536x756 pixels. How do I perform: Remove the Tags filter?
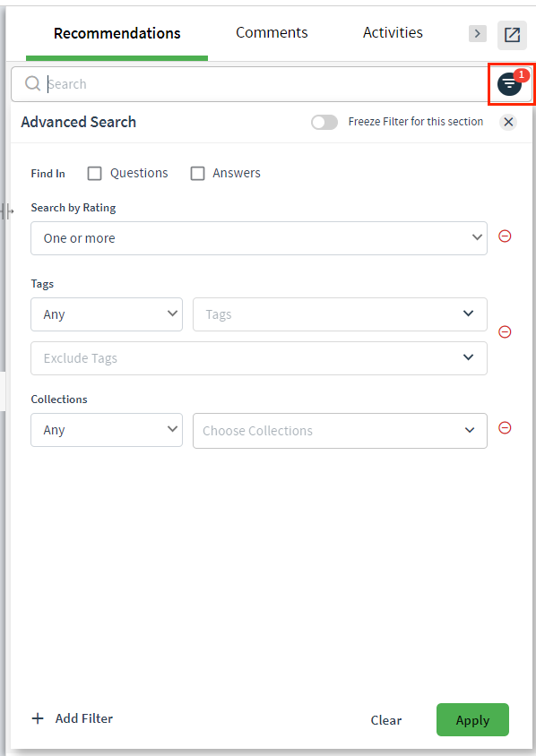[x=505, y=331]
